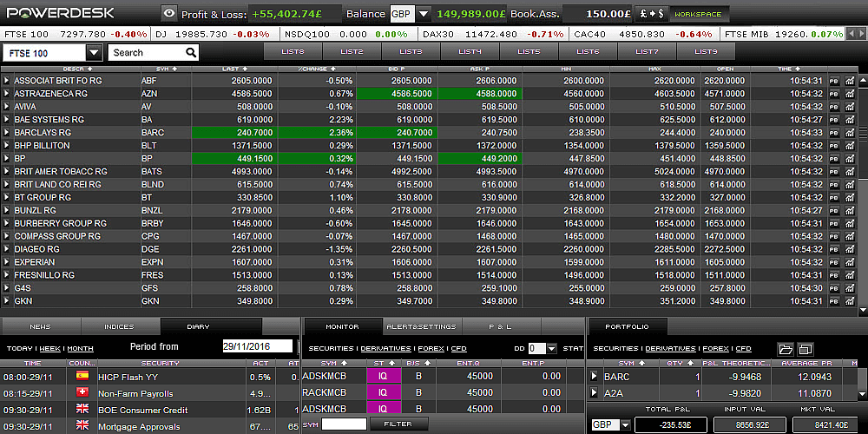Switch to the LIST2 tab
Image resolution: width=868 pixels, height=434 pixels.
pyautogui.click(x=352, y=51)
